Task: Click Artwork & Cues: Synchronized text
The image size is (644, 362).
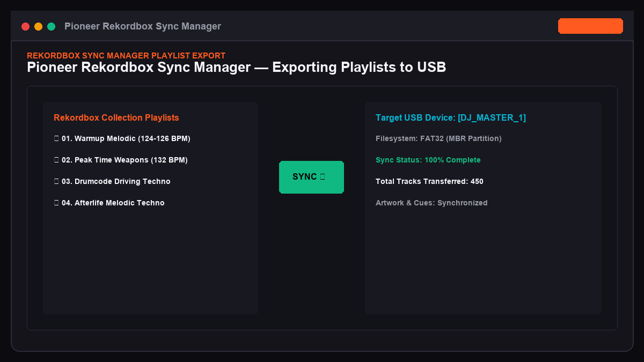Action: [431, 203]
